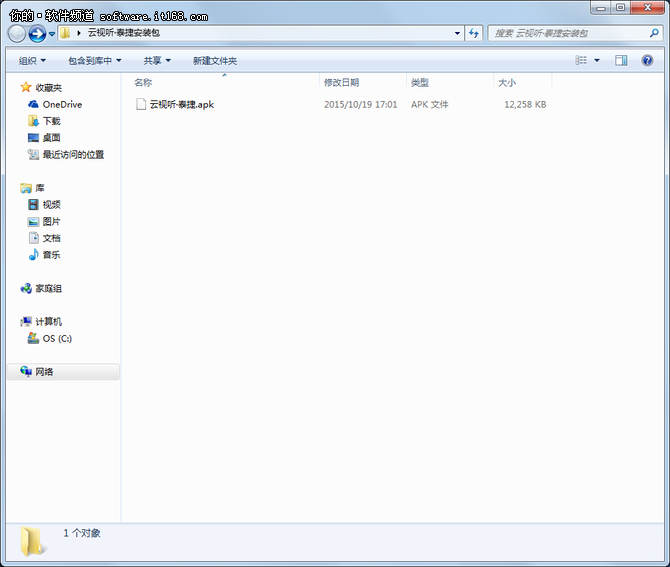Click the 图片 pictures icon
Screen dimensions: 670x567
(x=33, y=221)
